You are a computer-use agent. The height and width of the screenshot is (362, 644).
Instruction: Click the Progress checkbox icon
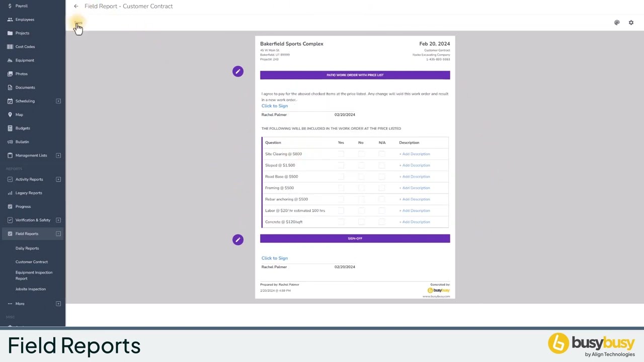[10, 207]
